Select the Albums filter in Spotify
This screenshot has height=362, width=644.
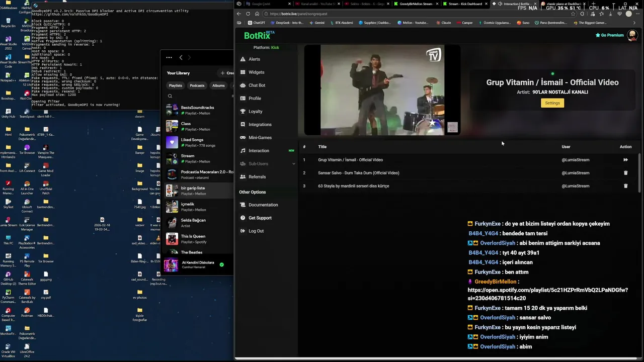click(218, 85)
